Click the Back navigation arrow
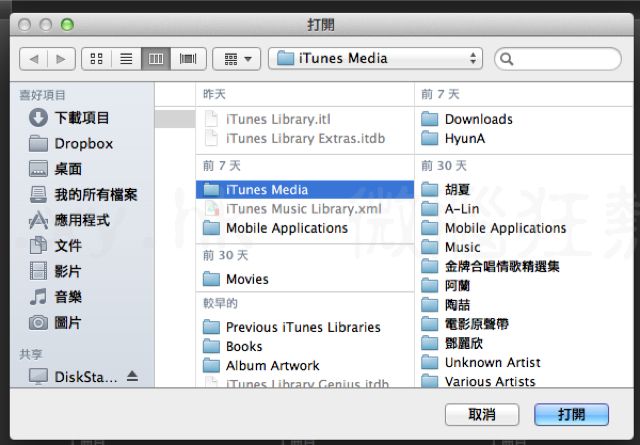The image size is (640, 445). [34, 59]
